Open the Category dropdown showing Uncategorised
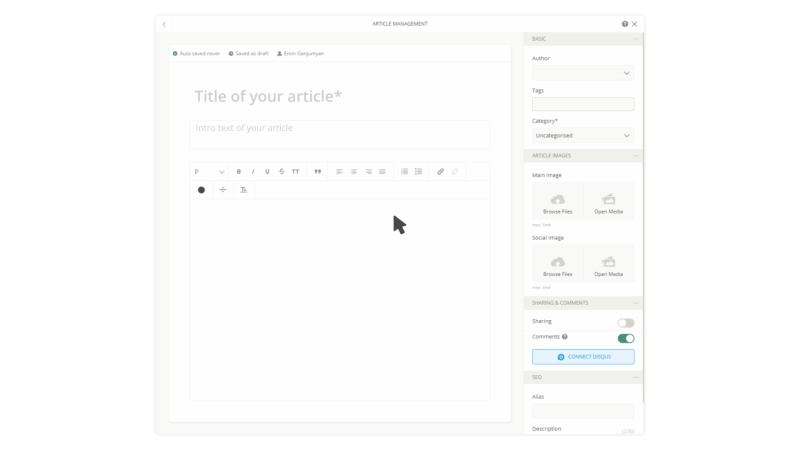The height and width of the screenshot is (450, 800). (x=583, y=136)
